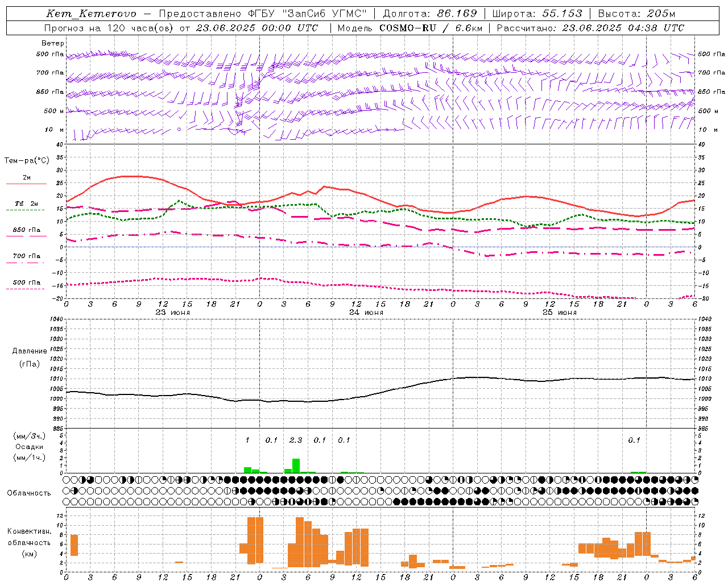Click the 24 июня date label
The width and height of the screenshot is (728, 582).
click(x=366, y=313)
